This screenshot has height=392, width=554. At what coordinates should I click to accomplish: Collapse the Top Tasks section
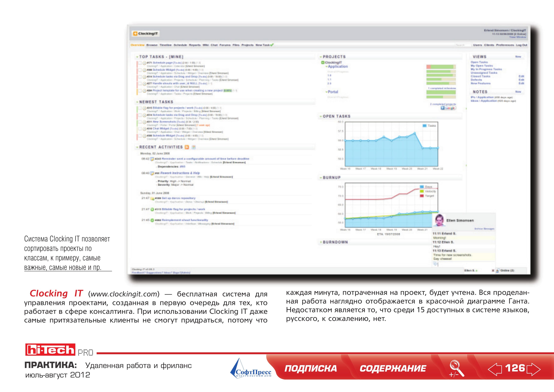point(137,57)
